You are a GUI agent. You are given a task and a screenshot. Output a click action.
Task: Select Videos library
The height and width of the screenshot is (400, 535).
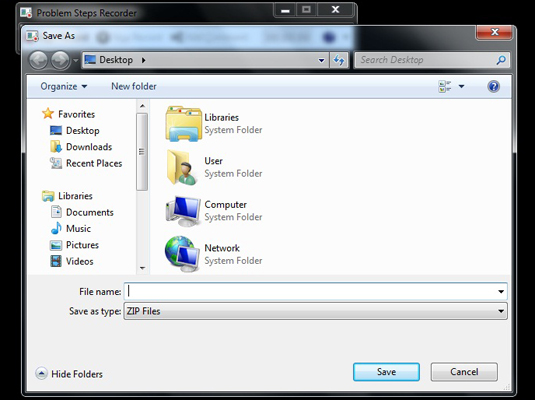pyautogui.click(x=79, y=261)
